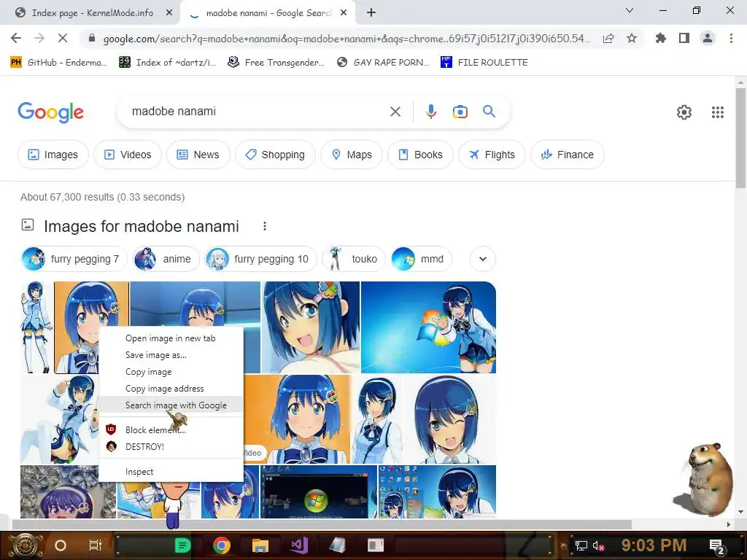Open Chrome three-dot menu

731,38
